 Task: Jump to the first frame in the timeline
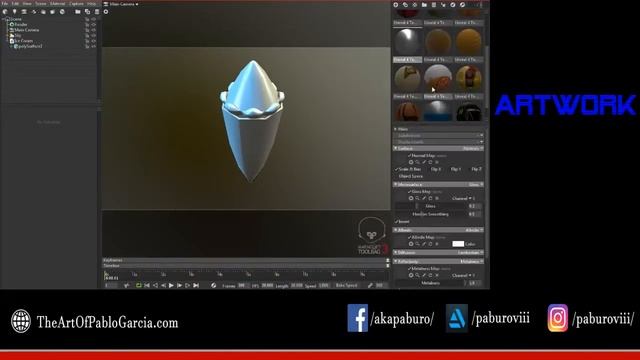[147, 286]
